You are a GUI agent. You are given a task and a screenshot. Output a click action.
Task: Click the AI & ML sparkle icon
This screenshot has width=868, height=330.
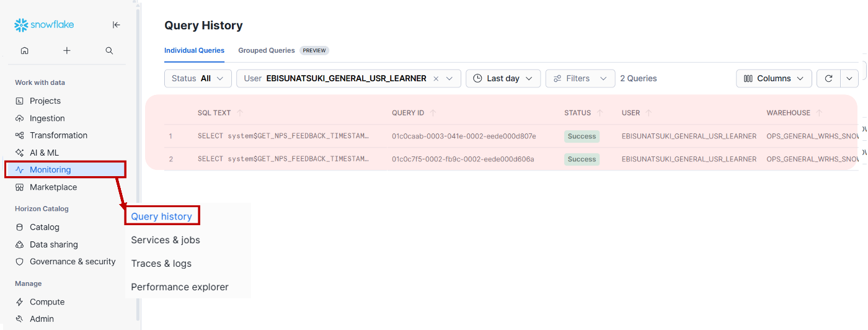19,153
